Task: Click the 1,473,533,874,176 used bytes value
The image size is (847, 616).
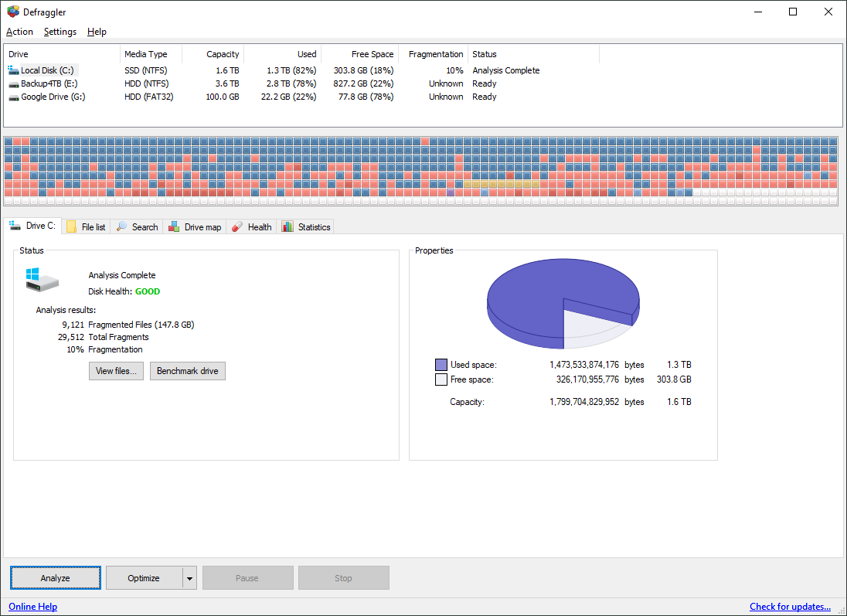Action: [x=584, y=365]
